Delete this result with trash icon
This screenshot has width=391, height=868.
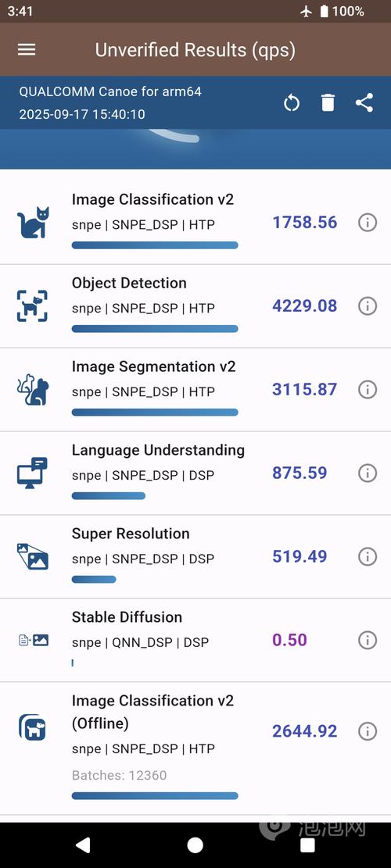coord(328,103)
